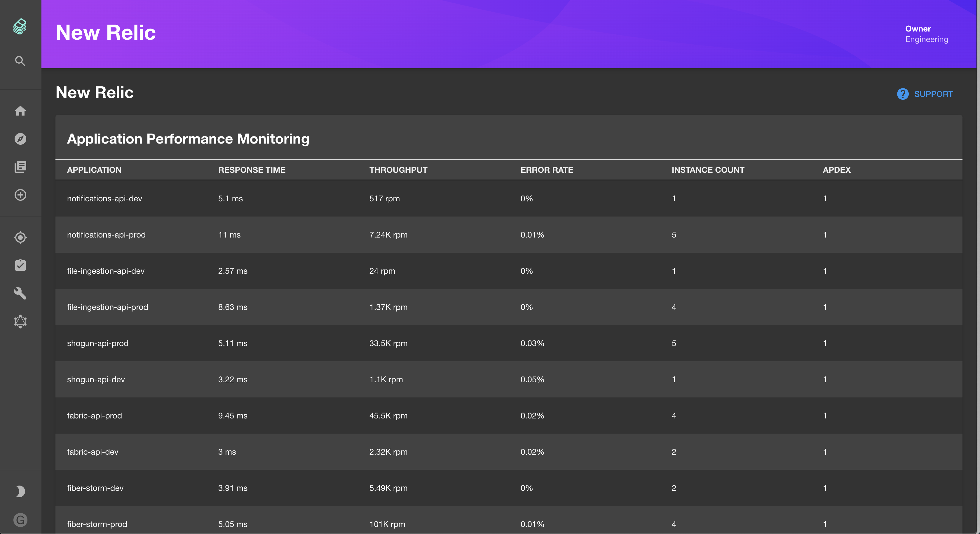This screenshot has height=534, width=980.
Task: Click the G user avatar at bottom
Action: [20, 519]
